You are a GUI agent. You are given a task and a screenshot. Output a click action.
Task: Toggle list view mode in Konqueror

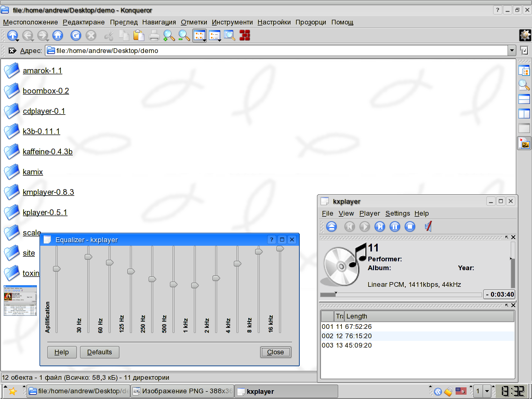215,35
